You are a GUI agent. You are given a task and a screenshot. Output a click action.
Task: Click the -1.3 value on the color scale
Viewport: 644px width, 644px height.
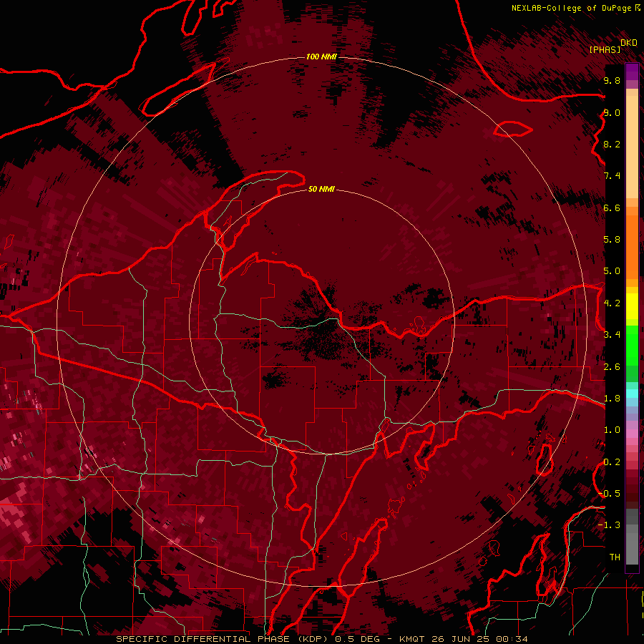tap(610, 525)
